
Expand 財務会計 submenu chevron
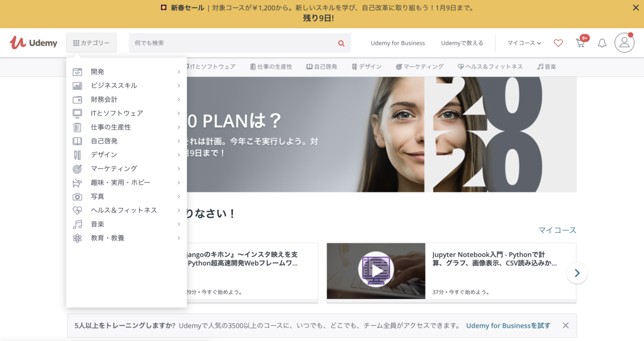tap(179, 99)
